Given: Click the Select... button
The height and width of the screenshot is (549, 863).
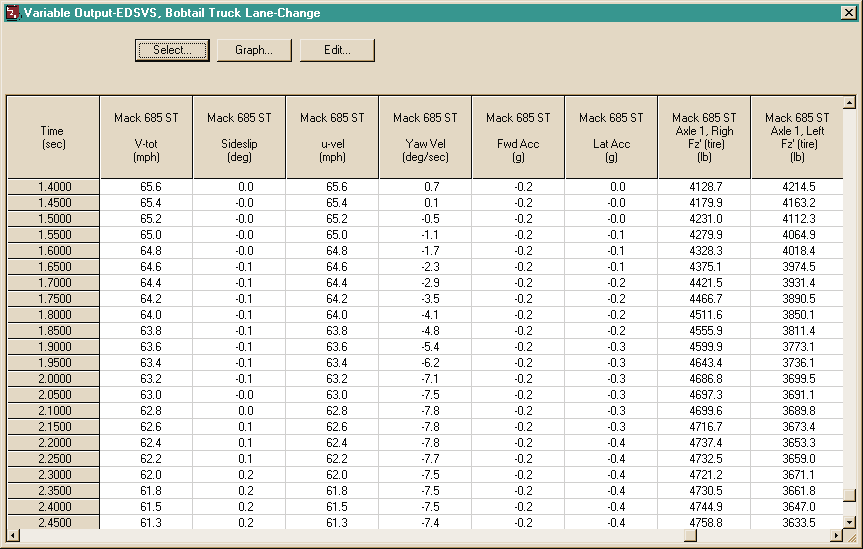Looking at the screenshot, I should point(172,50).
